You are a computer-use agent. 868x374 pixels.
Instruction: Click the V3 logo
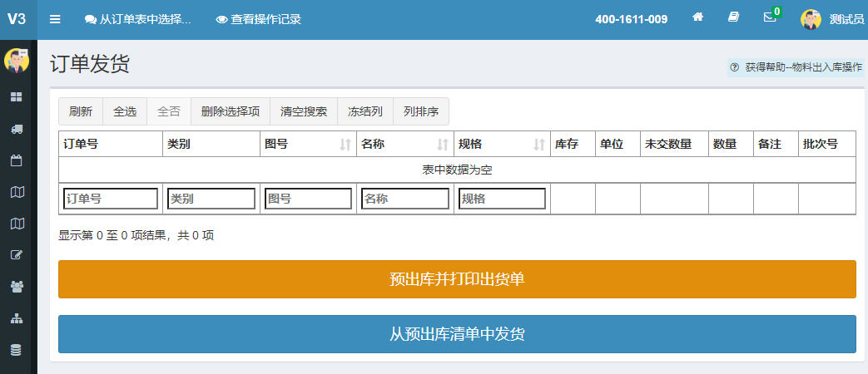pyautogui.click(x=17, y=19)
